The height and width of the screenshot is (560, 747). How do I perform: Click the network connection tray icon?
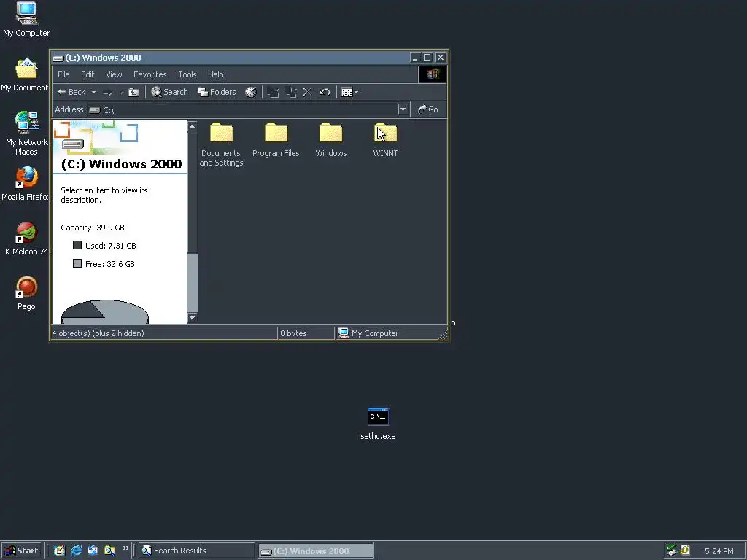click(x=672, y=551)
